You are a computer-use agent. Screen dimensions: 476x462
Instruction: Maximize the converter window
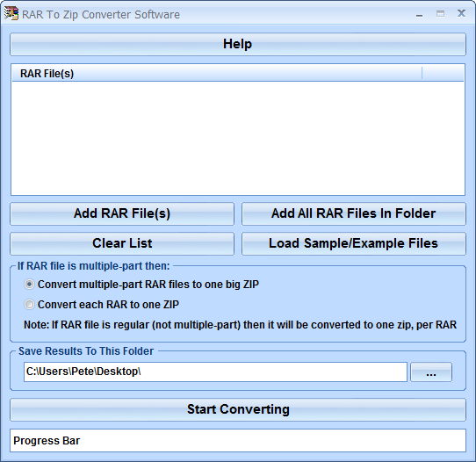point(440,14)
